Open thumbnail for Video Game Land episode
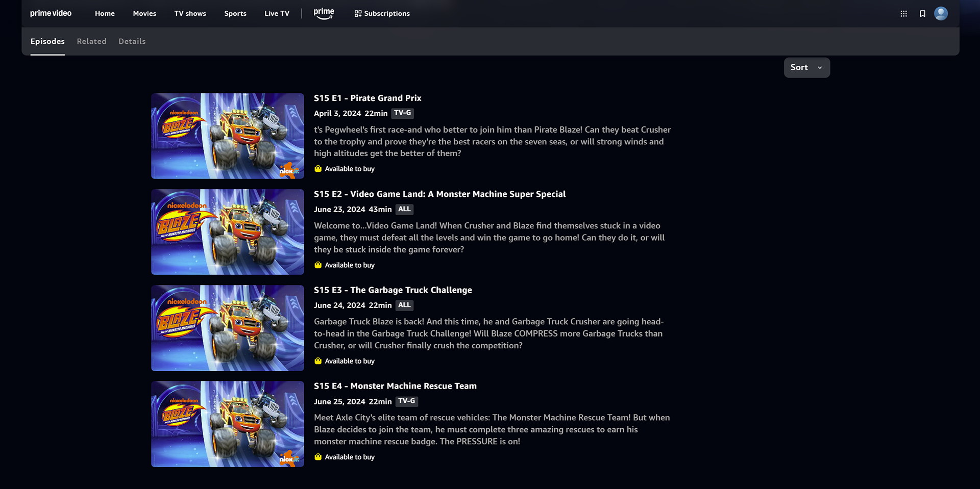This screenshot has height=489, width=980. 228,232
